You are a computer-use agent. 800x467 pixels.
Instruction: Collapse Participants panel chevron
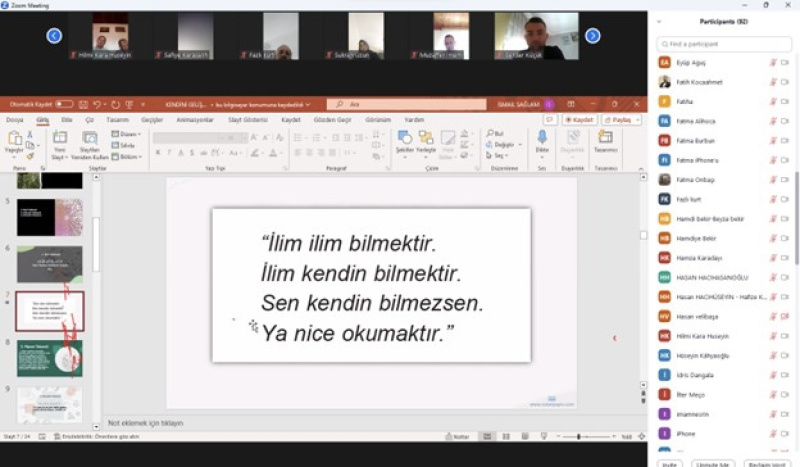(x=659, y=21)
